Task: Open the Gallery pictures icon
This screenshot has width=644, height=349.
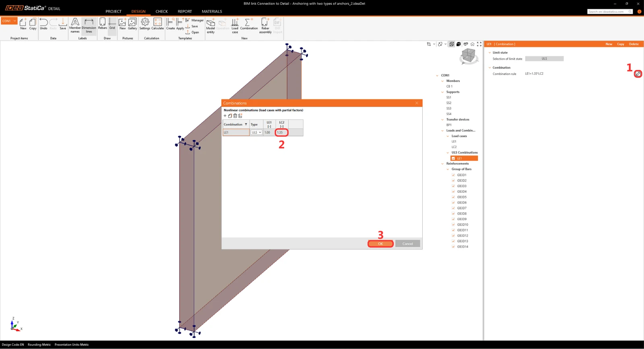Action: coord(132,24)
